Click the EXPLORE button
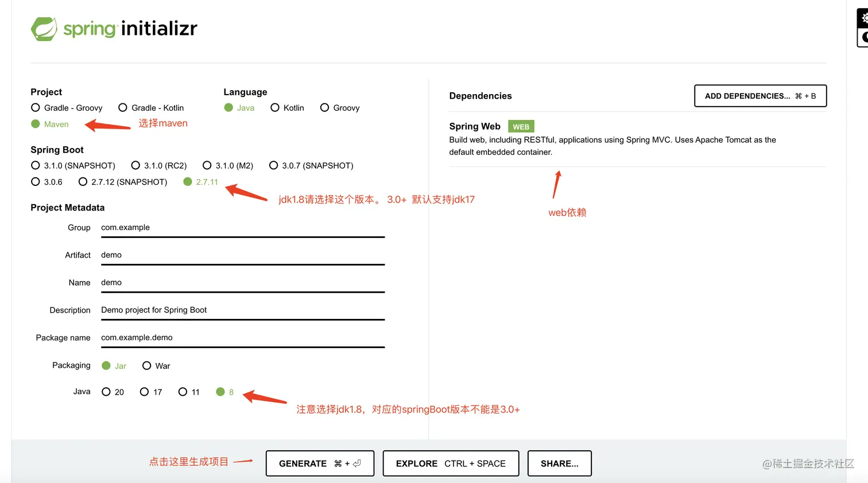 (450, 463)
